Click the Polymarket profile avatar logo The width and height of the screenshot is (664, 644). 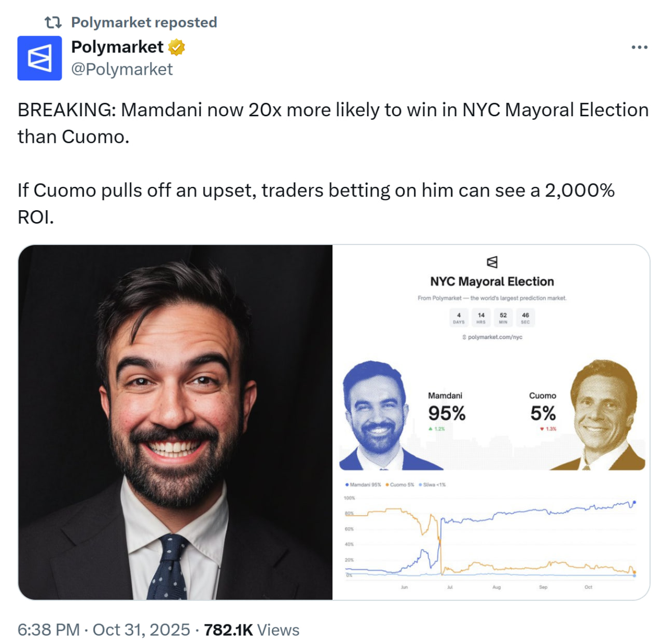pos(39,58)
